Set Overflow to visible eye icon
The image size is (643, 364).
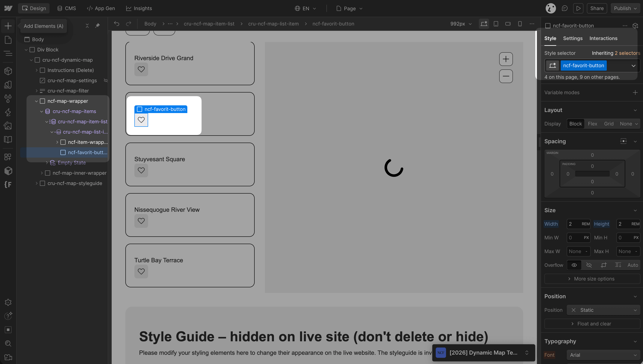click(574, 265)
